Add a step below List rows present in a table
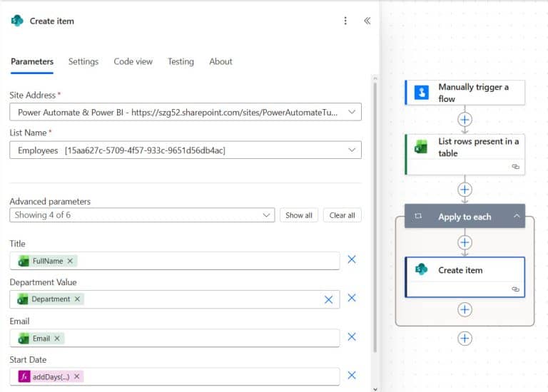548x392 pixels. [x=465, y=190]
